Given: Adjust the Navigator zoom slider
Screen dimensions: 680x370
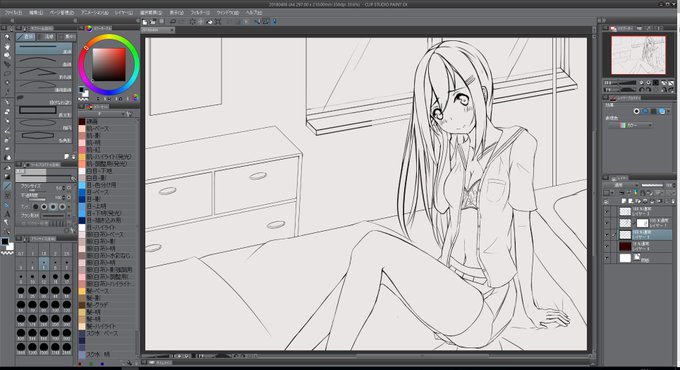Looking at the screenshot, I should coord(623,82).
